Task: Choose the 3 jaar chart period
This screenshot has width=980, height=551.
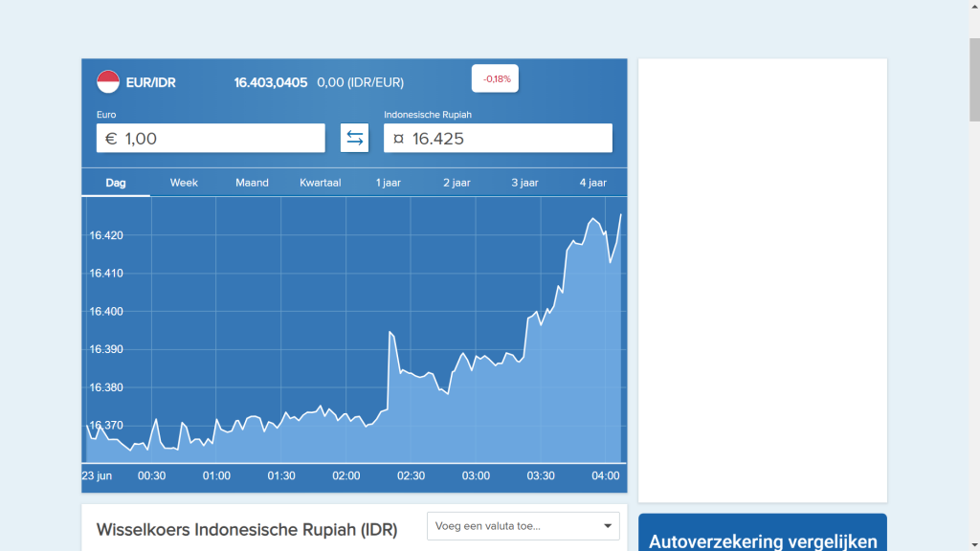Action: 524,183
